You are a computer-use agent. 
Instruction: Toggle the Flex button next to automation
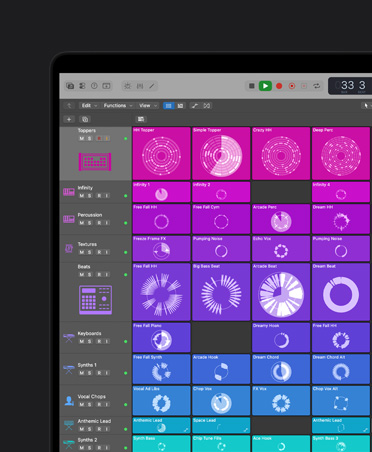pos(207,106)
